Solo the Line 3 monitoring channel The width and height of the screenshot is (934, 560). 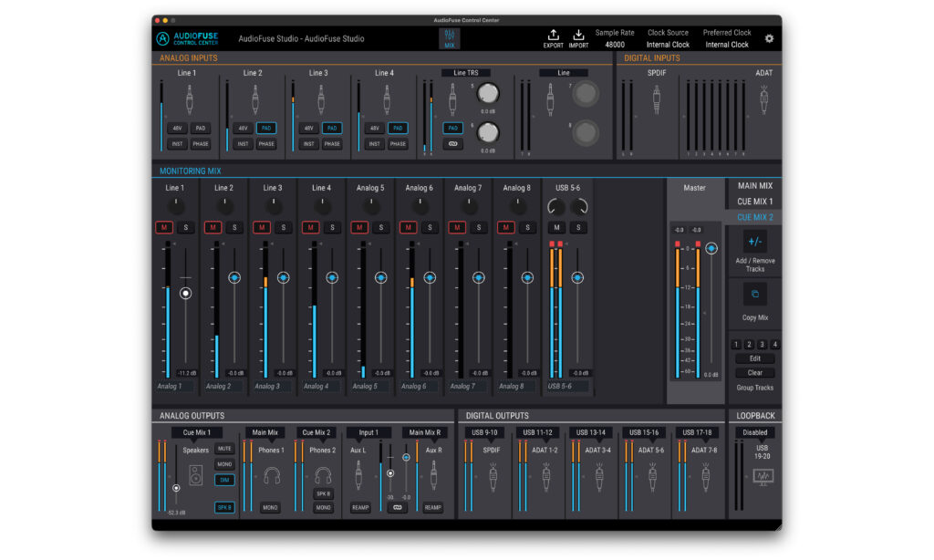[284, 228]
